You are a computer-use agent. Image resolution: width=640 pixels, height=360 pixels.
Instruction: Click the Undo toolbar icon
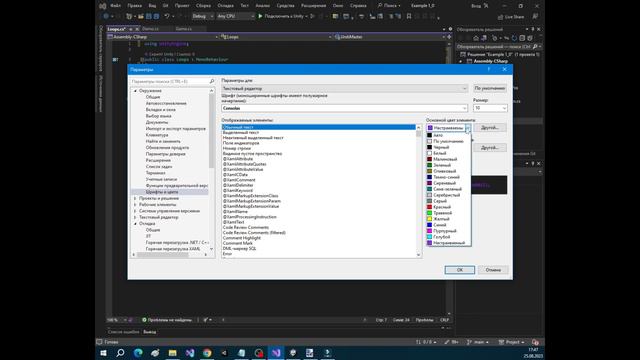coord(167,16)
